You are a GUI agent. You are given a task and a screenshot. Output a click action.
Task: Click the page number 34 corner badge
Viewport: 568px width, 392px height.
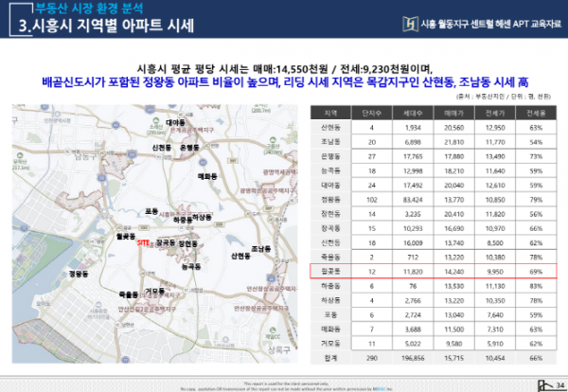pyautogui.click(x=556, y=383)
